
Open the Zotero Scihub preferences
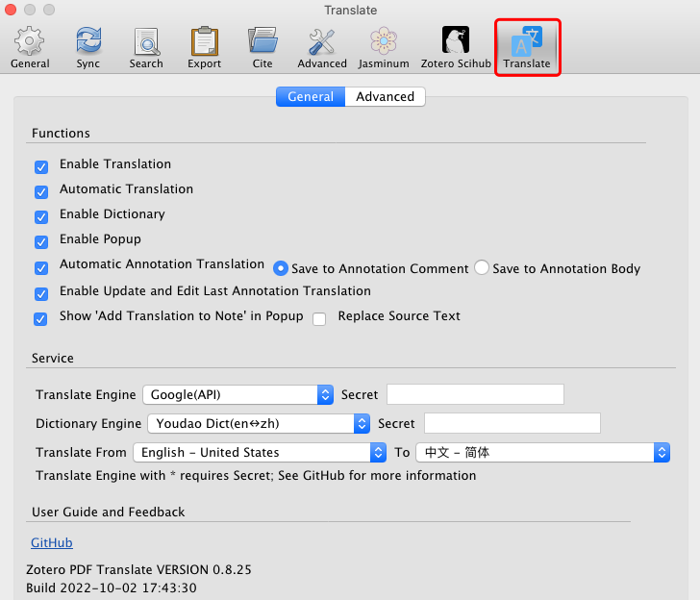click(456, 47)
